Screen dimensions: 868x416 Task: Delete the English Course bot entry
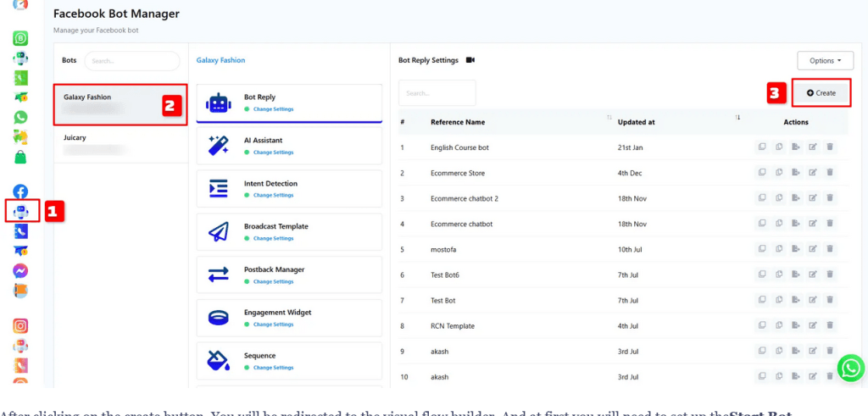pyautogui.click(x=830, y=147)
